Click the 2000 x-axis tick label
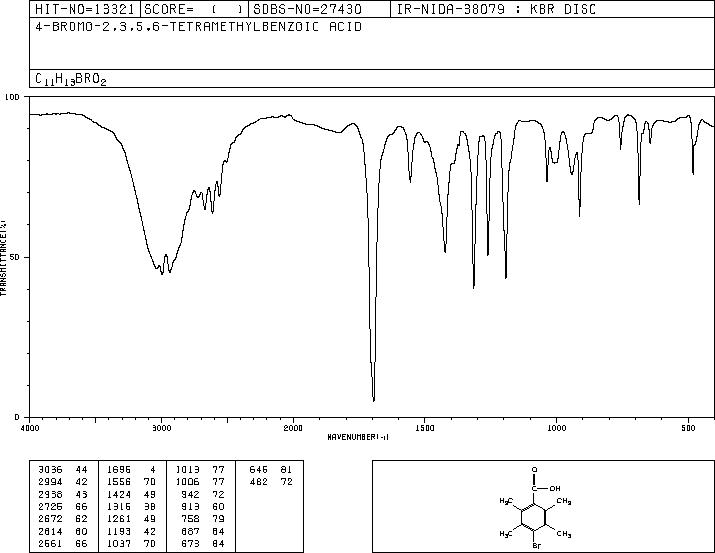 click(x=293, y=428)
